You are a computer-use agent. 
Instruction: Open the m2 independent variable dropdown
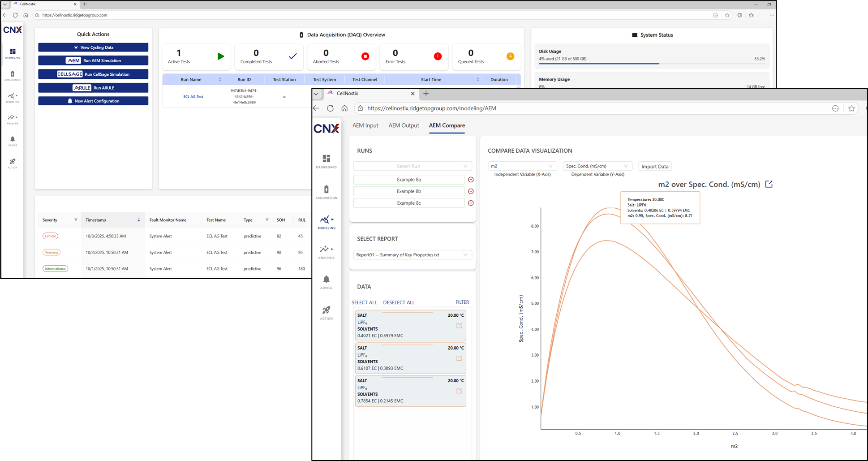522,166
